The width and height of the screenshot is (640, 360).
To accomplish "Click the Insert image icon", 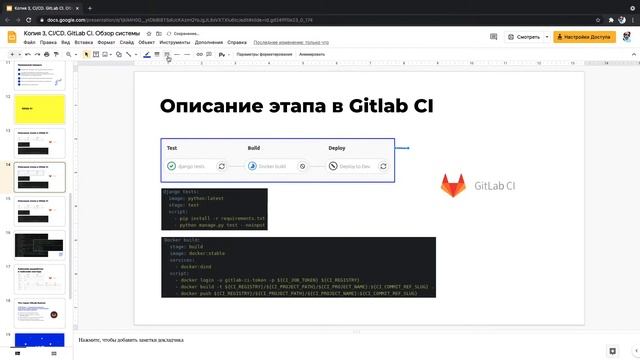I will click(x=105, y=54).
